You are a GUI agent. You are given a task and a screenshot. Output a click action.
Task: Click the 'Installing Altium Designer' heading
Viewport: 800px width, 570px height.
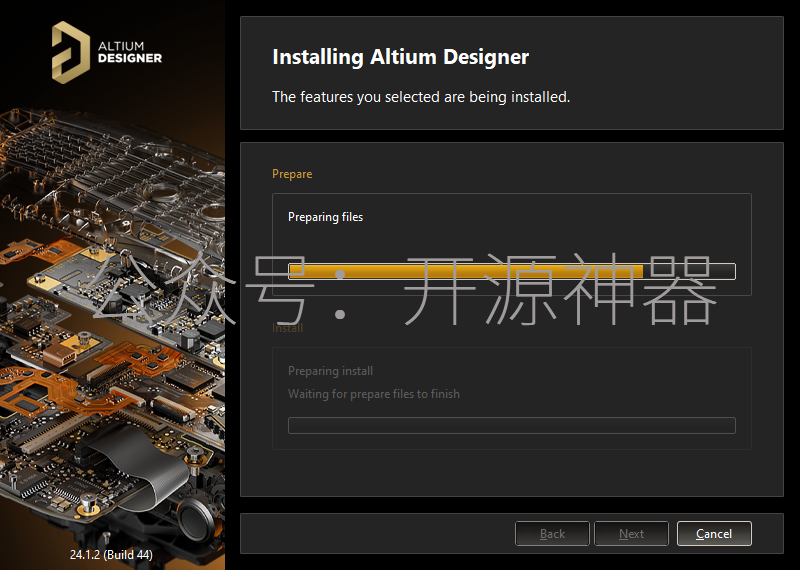click(401, 57)
